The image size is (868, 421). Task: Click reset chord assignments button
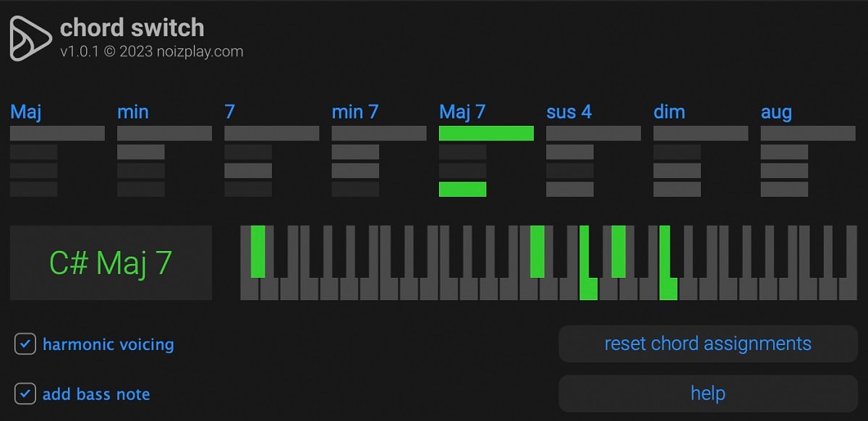707,344
